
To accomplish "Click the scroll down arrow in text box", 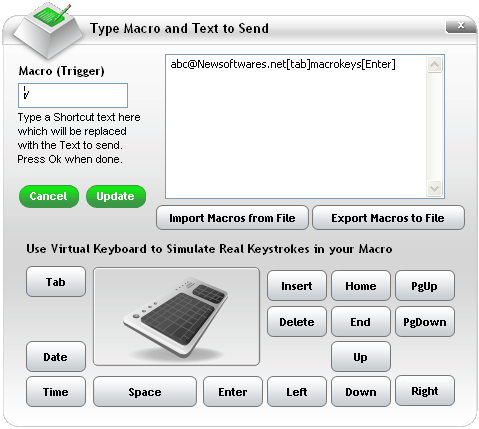I will tap(434, 189).
